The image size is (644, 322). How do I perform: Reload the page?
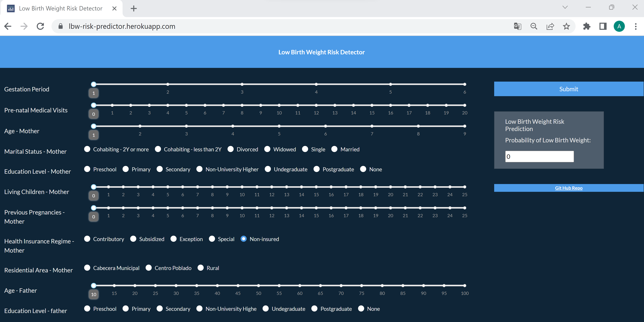[40, 26]
